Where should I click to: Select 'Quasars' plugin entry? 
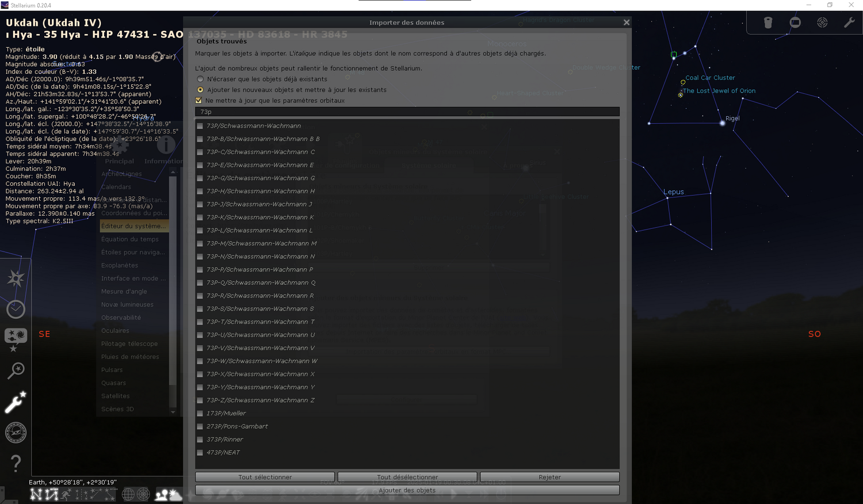[134, 383]
